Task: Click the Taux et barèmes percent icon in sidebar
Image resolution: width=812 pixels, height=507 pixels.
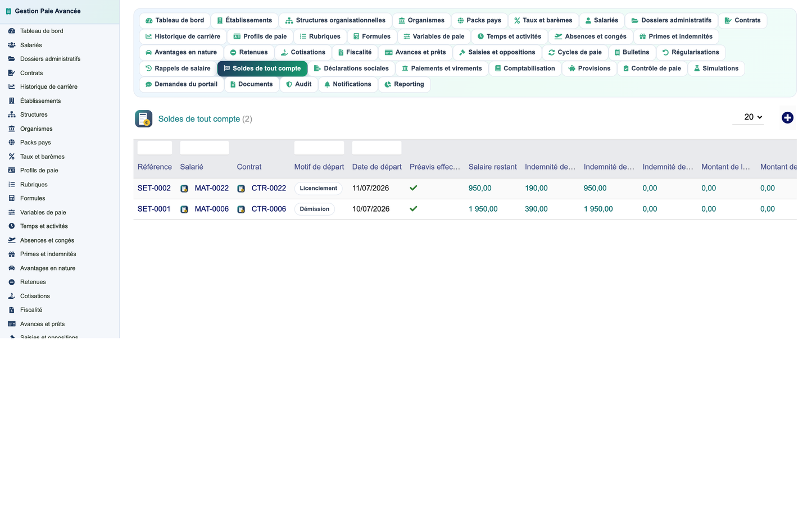Action: [x=12, y=157]
